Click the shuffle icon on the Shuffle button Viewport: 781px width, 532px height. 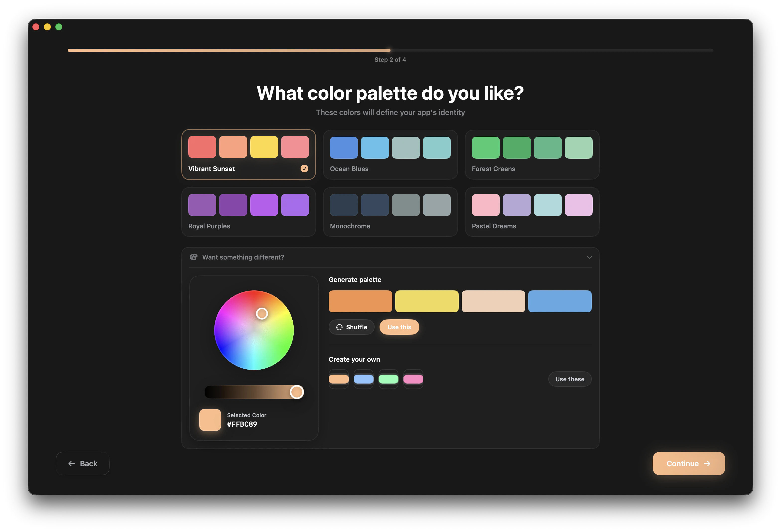pos(340,327)
